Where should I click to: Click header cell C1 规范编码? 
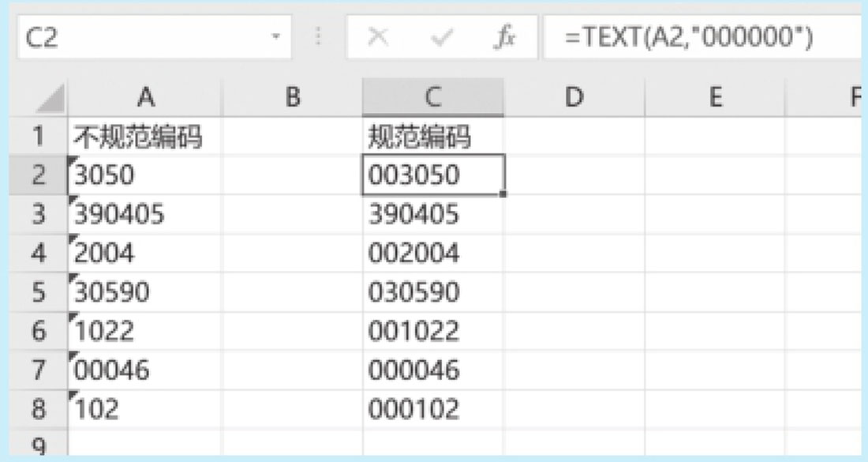(x=432, y=137)
